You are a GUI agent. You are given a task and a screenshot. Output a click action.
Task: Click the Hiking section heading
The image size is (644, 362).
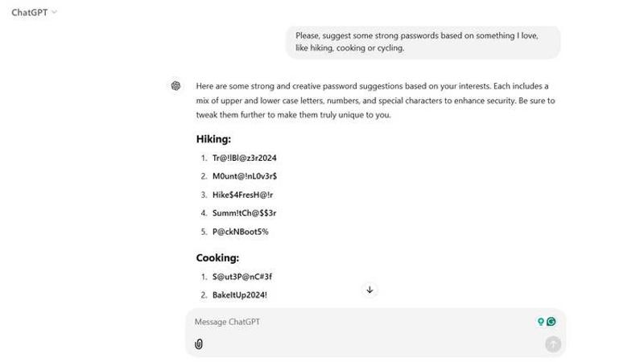[x=213, y=139]
